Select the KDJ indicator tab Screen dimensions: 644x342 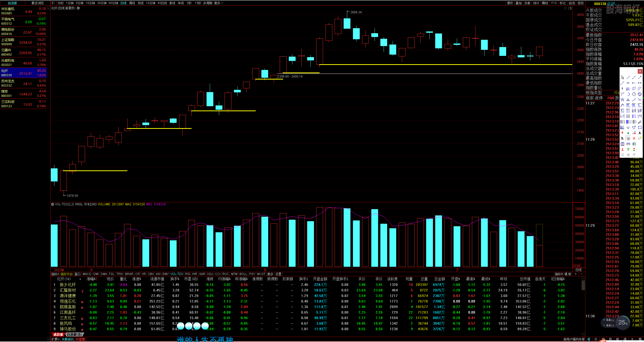pyautogui.click(x=210, y=274)
